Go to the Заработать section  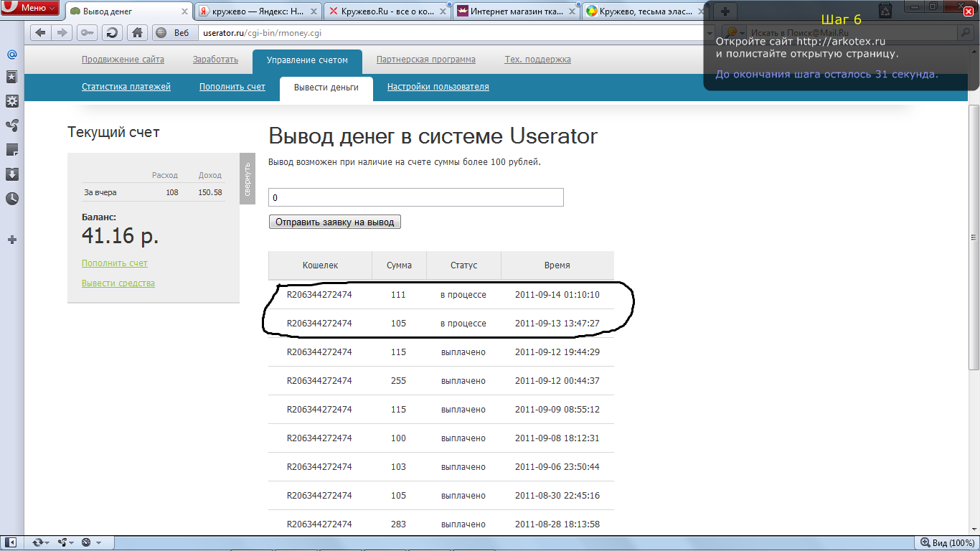pos(215,60)
